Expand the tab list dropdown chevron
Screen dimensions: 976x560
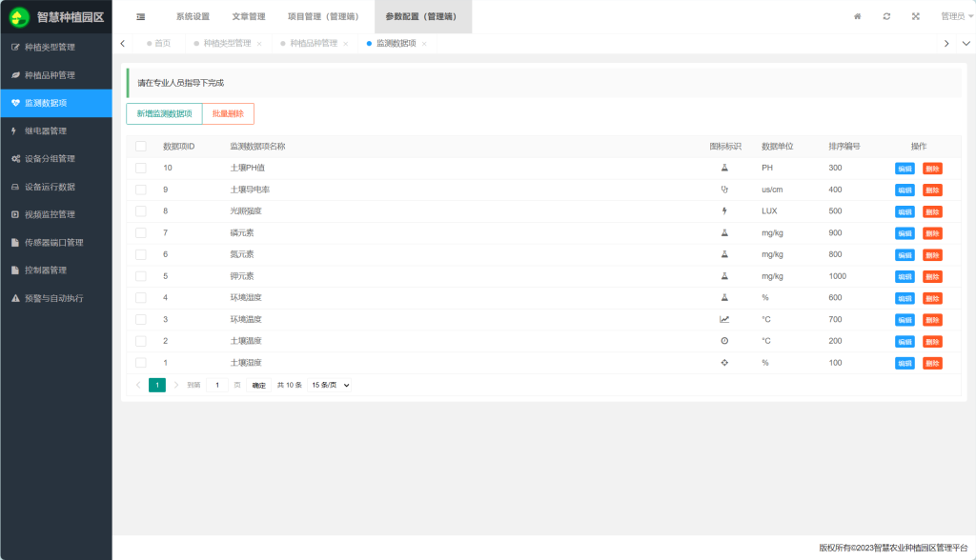coord(966,43)
